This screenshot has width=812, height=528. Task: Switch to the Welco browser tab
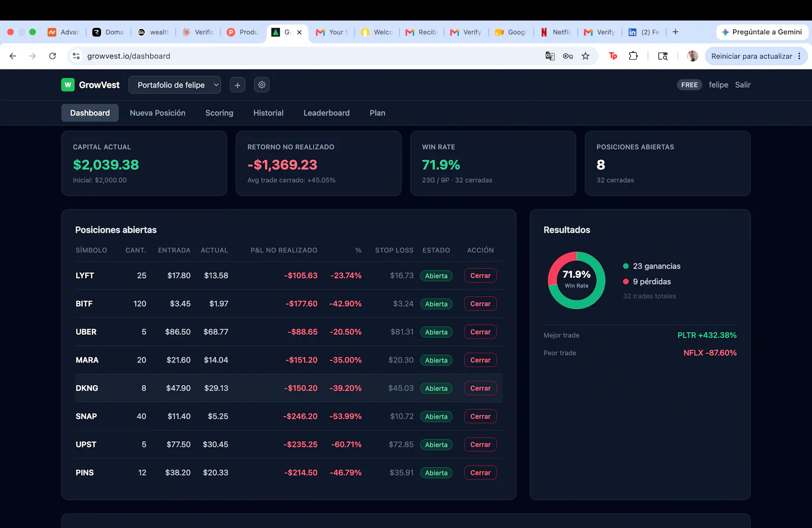377,32
